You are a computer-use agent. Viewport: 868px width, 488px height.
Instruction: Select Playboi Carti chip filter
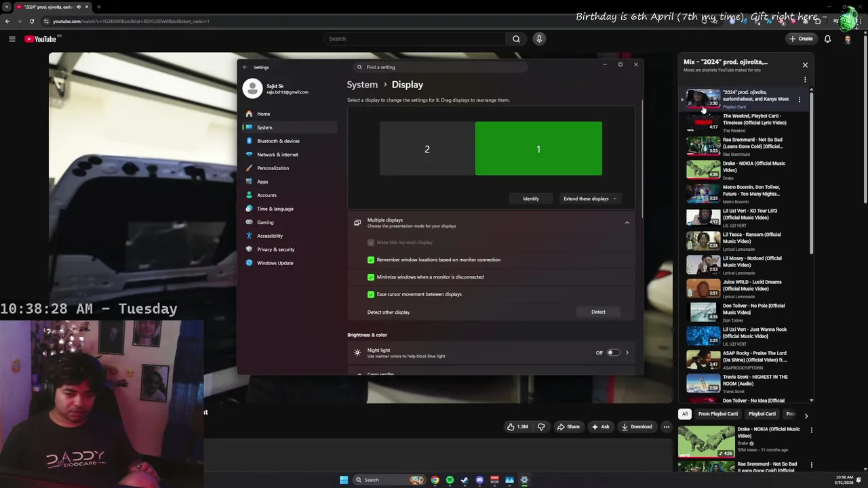pyautogui.click(x=762, y=414)
